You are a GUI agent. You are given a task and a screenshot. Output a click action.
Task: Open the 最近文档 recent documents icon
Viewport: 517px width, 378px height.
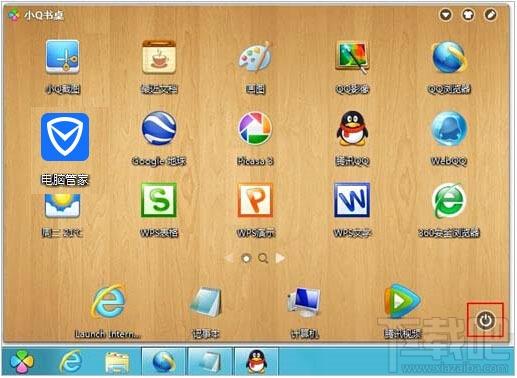point(159,57)
